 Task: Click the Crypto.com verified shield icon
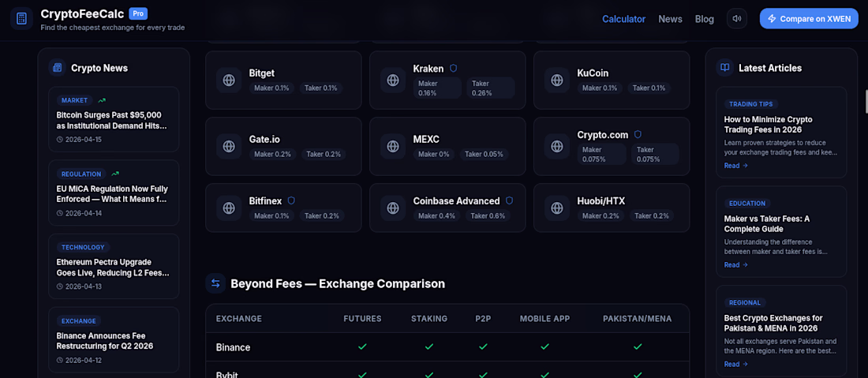[638, 135]
